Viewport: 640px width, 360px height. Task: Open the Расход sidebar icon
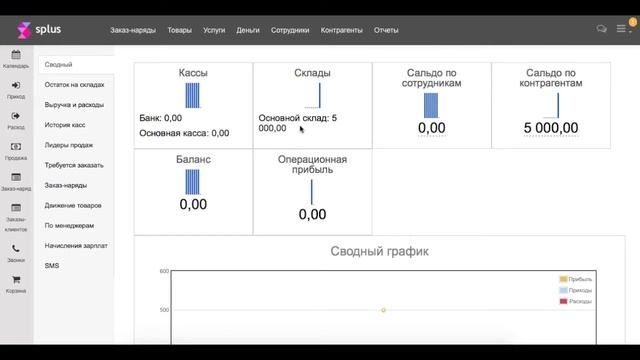[16, 116]
